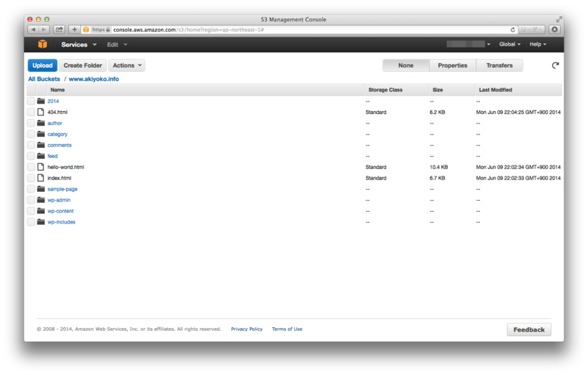Check the hello-world.html checkbox

pos(31,167)
